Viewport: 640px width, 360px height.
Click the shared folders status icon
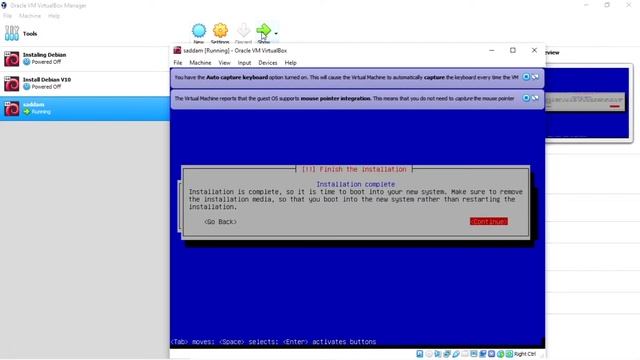pyautogui.click(x=464, y=354)
